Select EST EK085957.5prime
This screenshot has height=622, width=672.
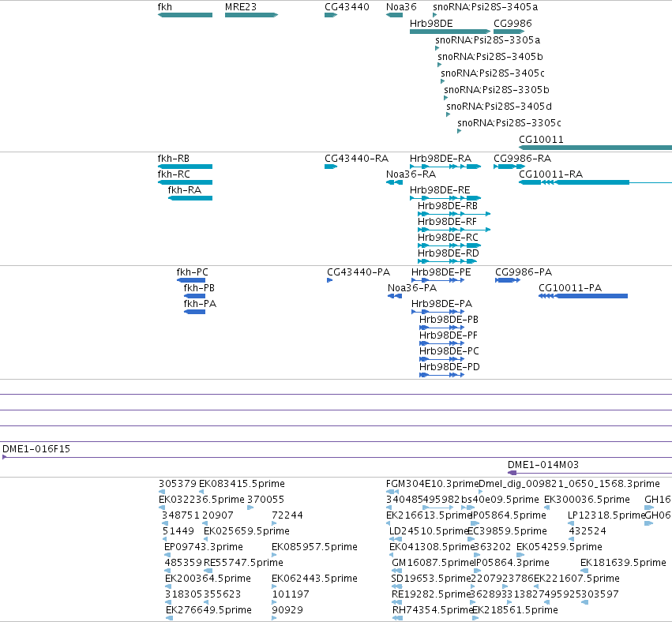pos(274,555)
